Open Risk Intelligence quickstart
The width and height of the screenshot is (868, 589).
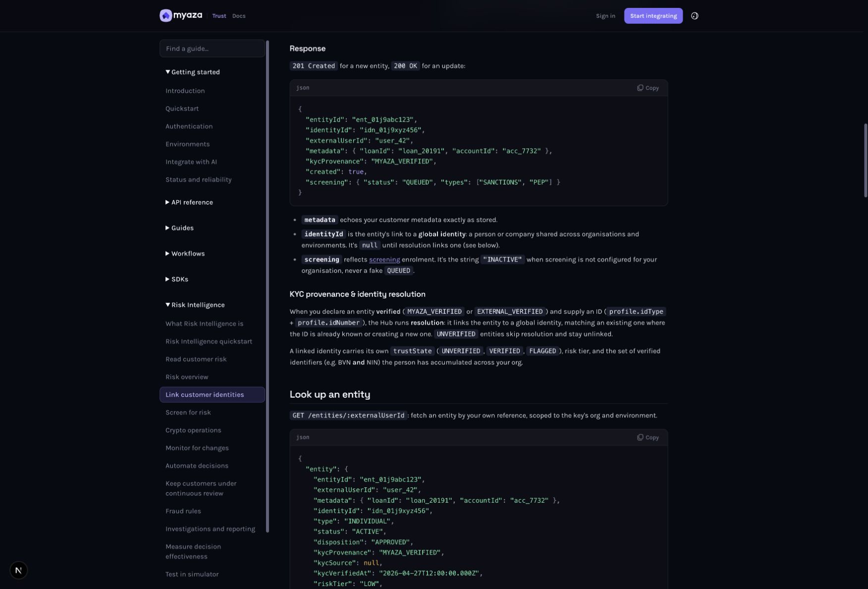click(209, 342)
